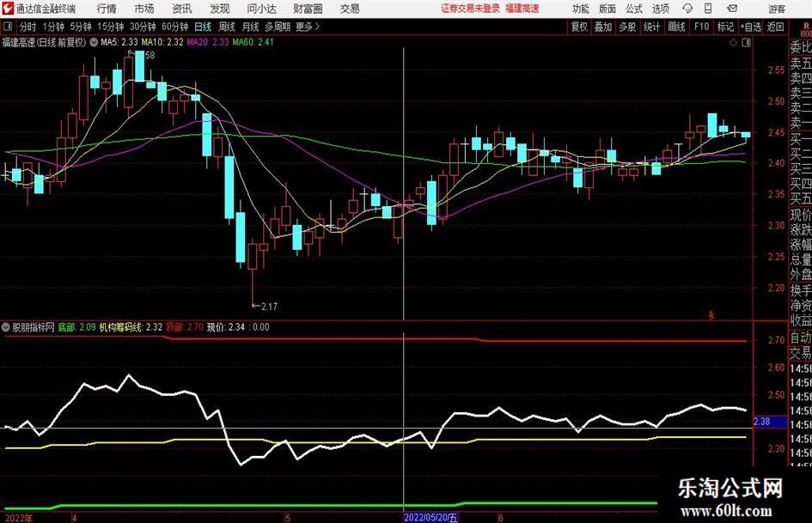Screen dimensions: 812x523
Task: Open the 资讯 menu
Action: (x=182, y=9)
